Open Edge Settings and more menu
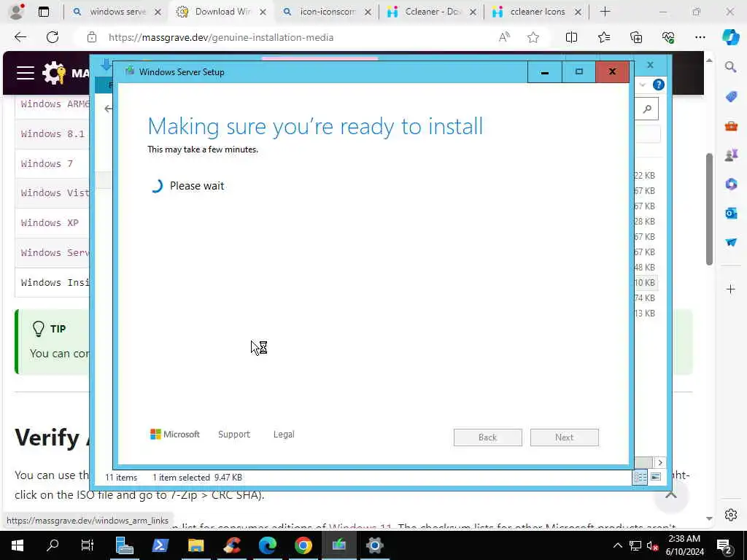This screenshot has width=747, height=560. [x=700, y=37]
